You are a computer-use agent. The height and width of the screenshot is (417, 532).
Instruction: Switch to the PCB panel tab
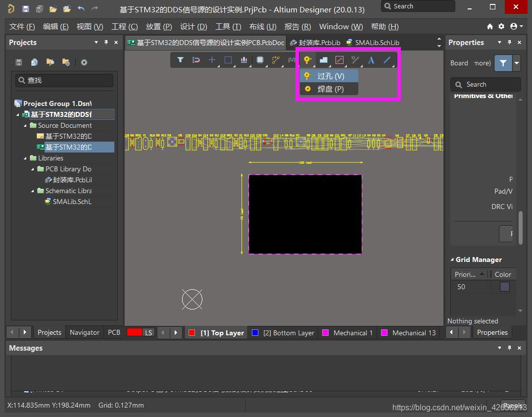click(114, 332)
